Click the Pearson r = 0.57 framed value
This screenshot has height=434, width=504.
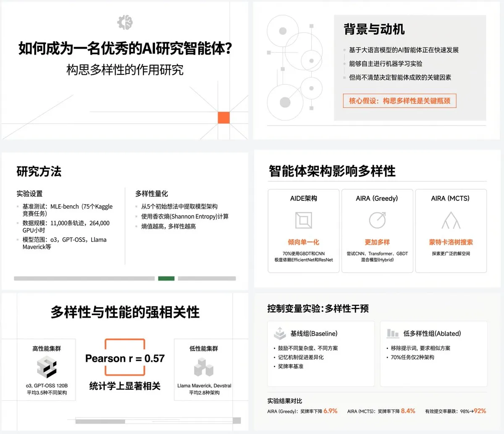click(124, 358)
